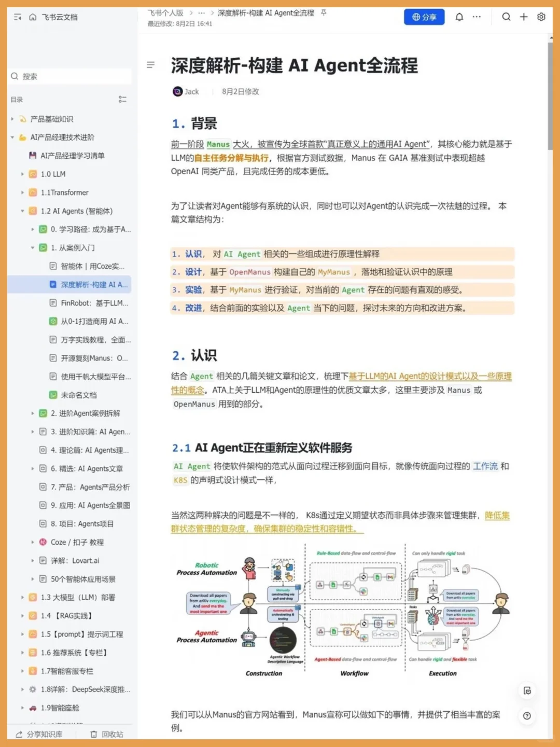The width and height of the screenshot is (560, 747).
Task: Open the settings gear icon
Action: point(541,17)
